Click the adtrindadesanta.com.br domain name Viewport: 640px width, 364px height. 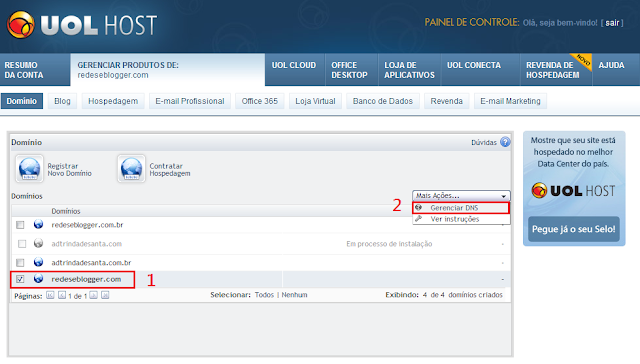point(91,262)
